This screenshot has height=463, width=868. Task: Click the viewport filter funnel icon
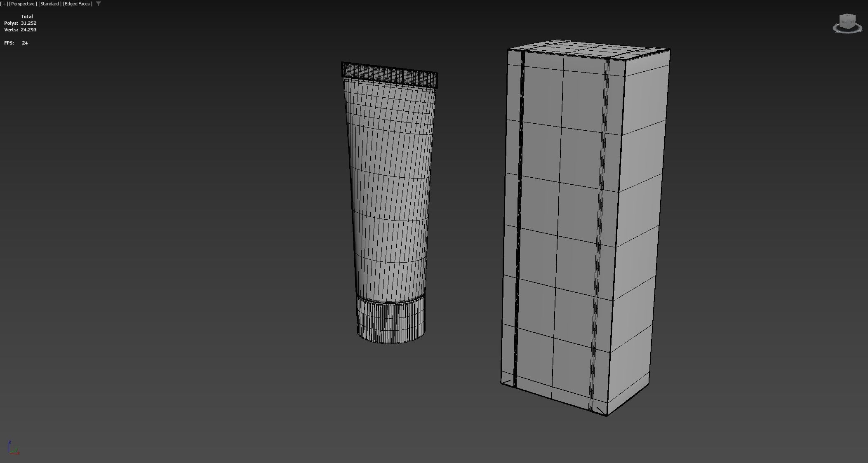99,4
